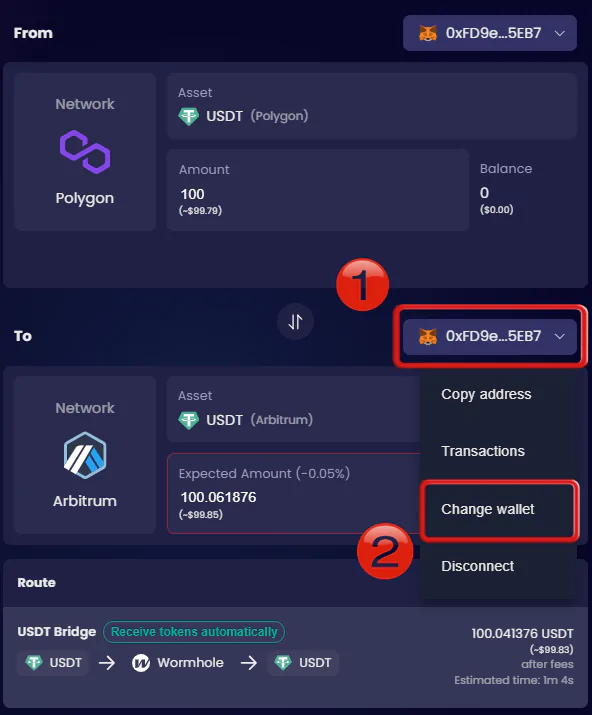Click the source USDT icon in route
The image size is (592, 715).
34,663
